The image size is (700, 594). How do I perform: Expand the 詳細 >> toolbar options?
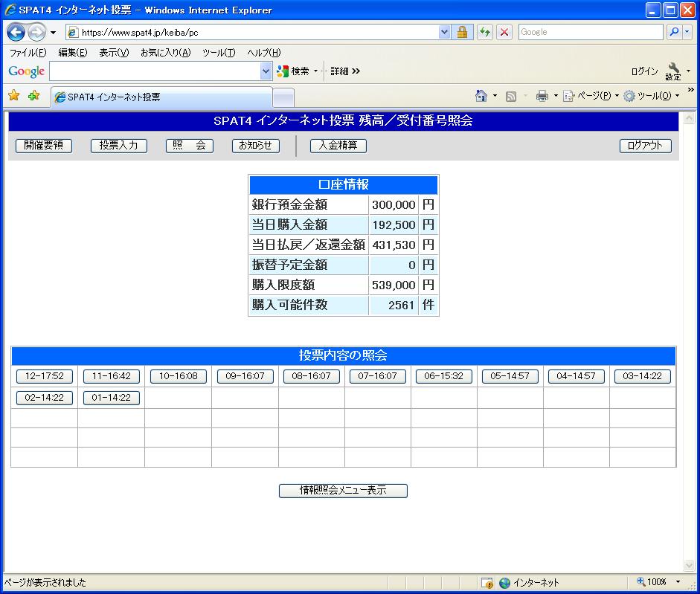point(345,71)
